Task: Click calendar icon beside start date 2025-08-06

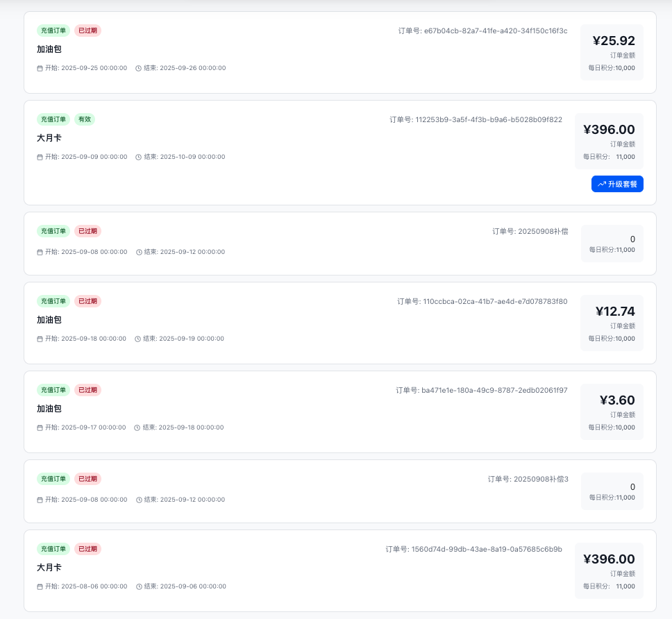Action: (40, 586)
